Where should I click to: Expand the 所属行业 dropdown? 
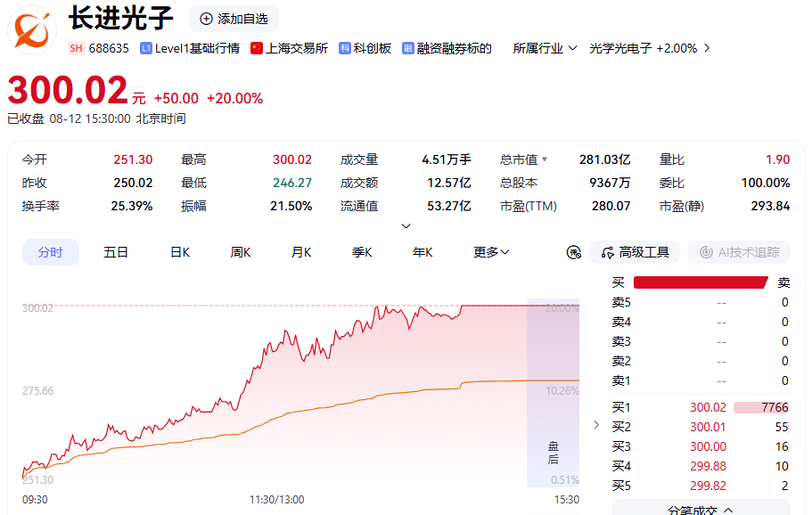[545, 48]
